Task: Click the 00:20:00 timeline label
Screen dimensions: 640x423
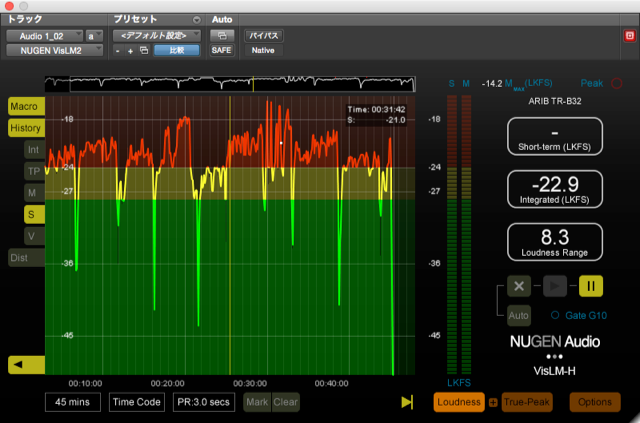Action: point(167,384)
